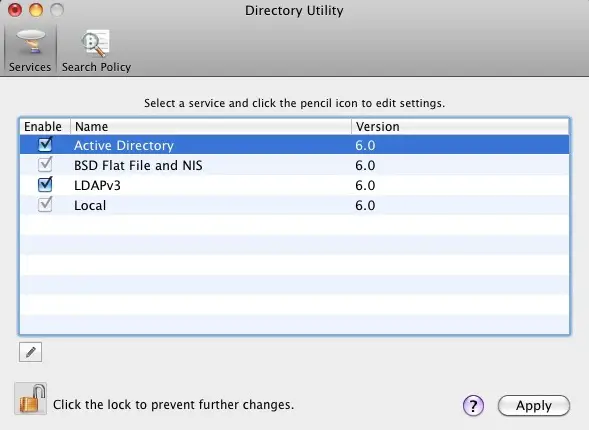
Task: Toggle BSD Flat File and NIS checkbox
Action: [45, 164]
